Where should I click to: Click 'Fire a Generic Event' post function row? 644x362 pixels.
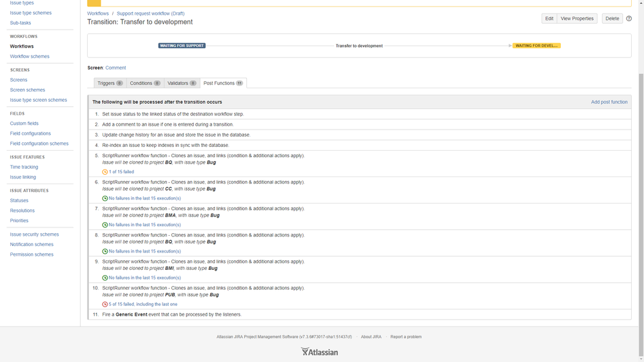[x=360, y=314]
